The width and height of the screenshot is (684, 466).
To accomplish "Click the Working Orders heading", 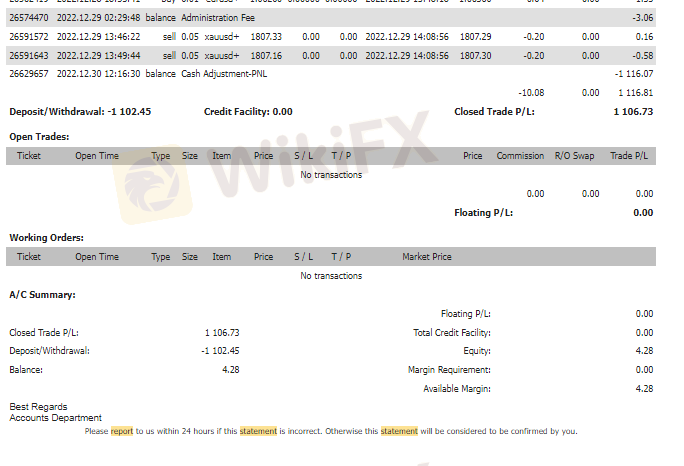I will [46, 238].
